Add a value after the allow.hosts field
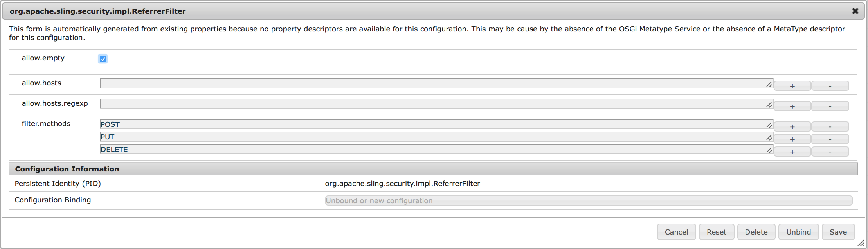This screenshot has height=249, width=868. click(x=792, y=86)
